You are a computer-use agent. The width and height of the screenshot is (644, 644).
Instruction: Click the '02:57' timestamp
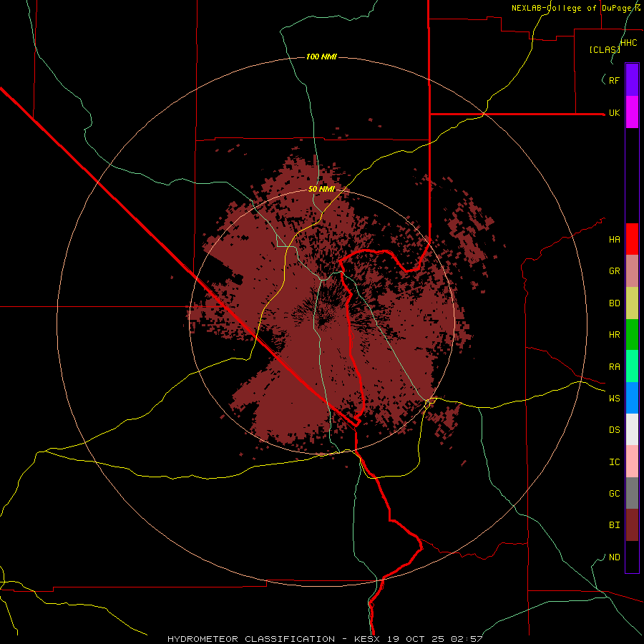(x=467, y=639)
